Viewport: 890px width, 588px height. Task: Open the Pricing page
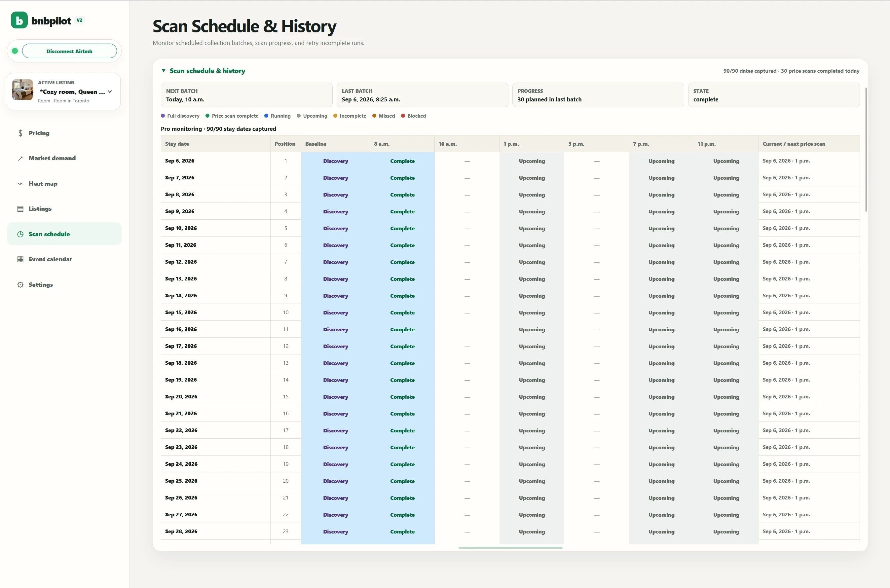click(x=64, y=133)
